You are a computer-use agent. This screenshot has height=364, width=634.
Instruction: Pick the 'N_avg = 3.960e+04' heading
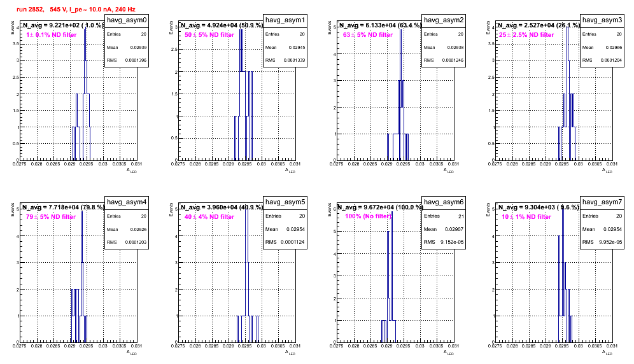[222, 207]
